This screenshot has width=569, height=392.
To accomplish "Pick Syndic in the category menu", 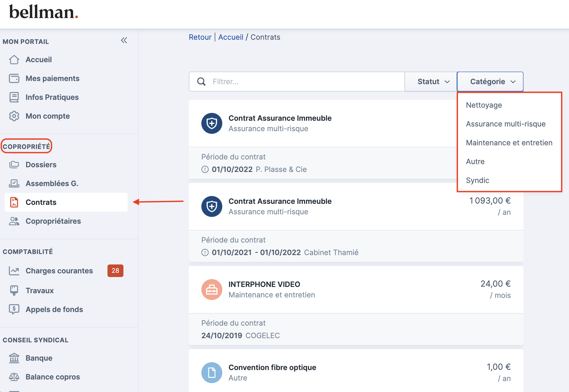I will 477,180.
